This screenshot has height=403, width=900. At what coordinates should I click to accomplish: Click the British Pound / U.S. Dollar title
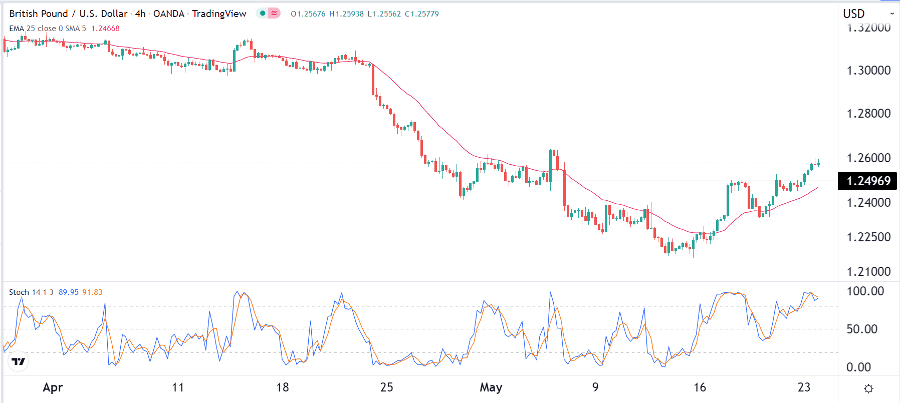(68, 13)
